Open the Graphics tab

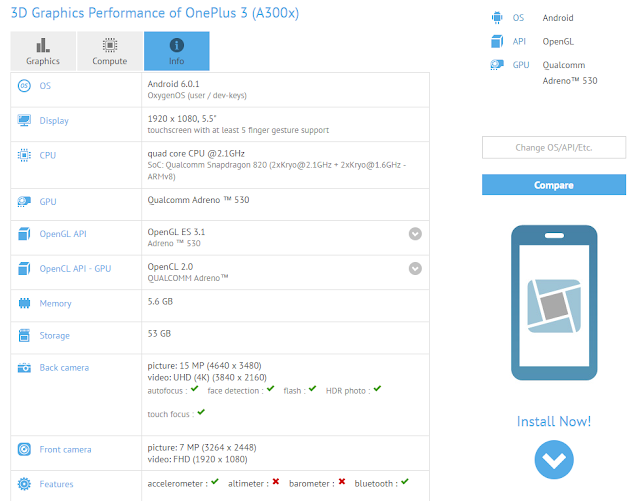pyautogui.click(x=43, y=51)
